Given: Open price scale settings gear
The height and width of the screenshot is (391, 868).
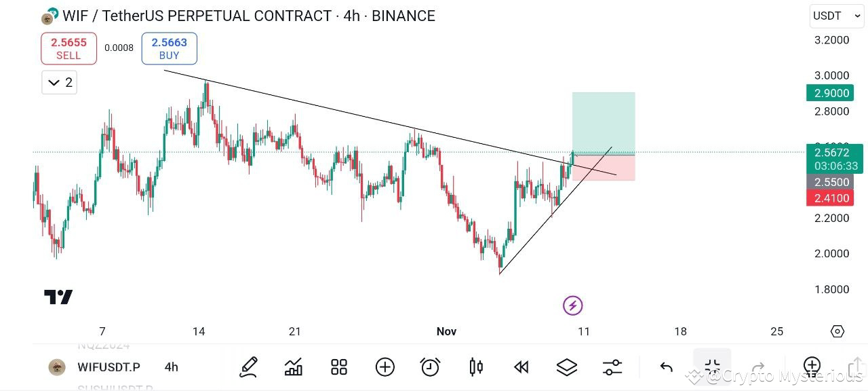Looking at the screenshot, I should 837,331.
